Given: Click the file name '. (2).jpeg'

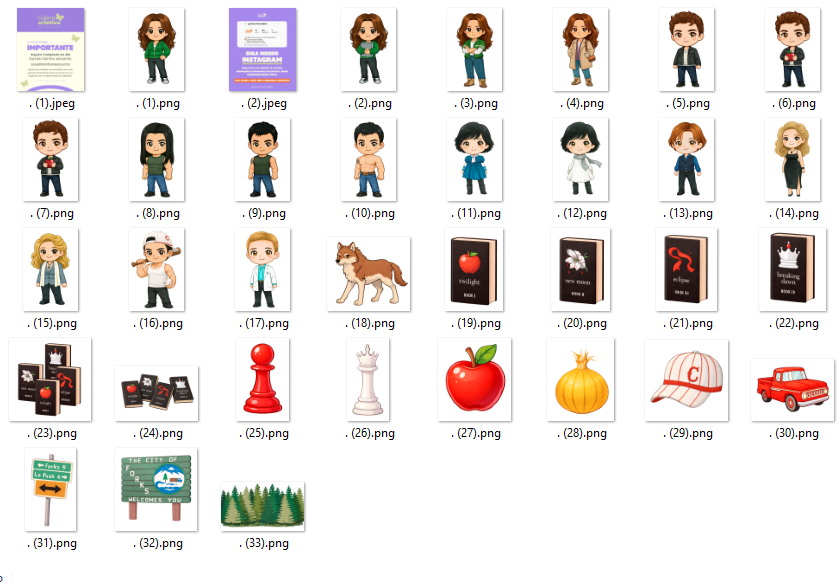Looking at the screenshot, I should click(264, 103).
